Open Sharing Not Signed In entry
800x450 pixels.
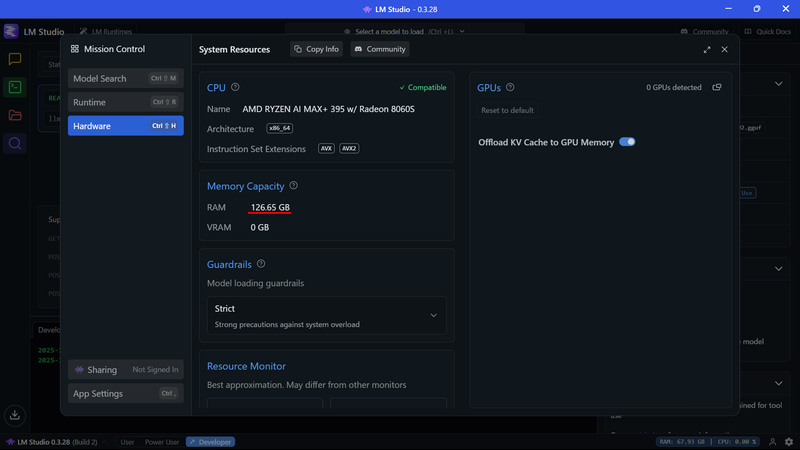click(126, 369)
